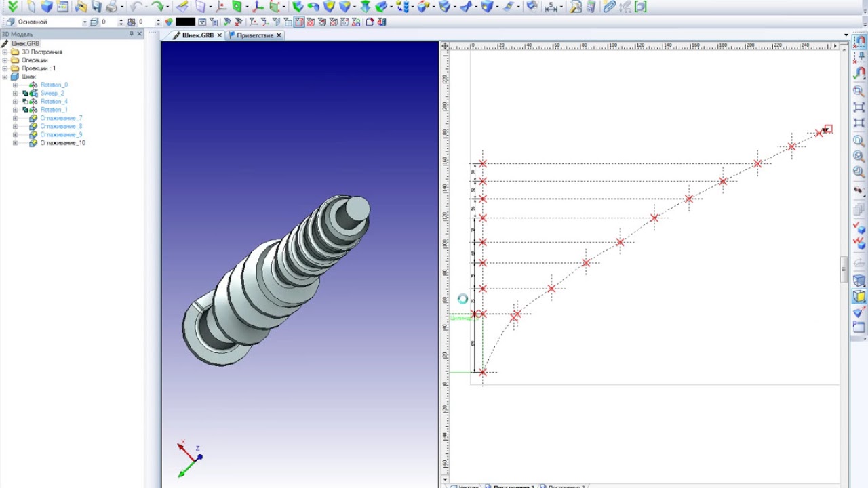Expand the Сглаживание_7 node
Screen dimensions: 868x488
(15, 118)
